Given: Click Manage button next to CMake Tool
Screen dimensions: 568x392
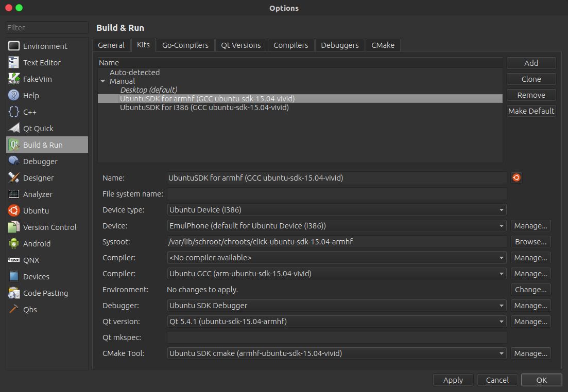Looking at the screenshot, I should click(x=531, y=353).
